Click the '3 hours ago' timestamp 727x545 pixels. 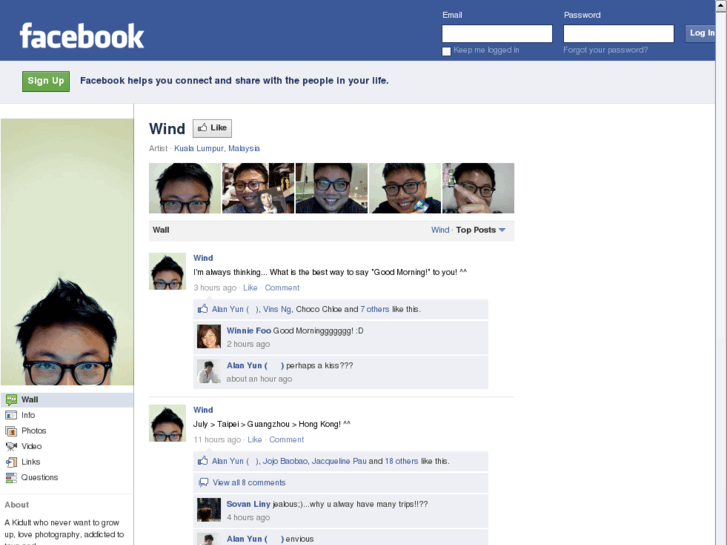click(x=215, y=288)
